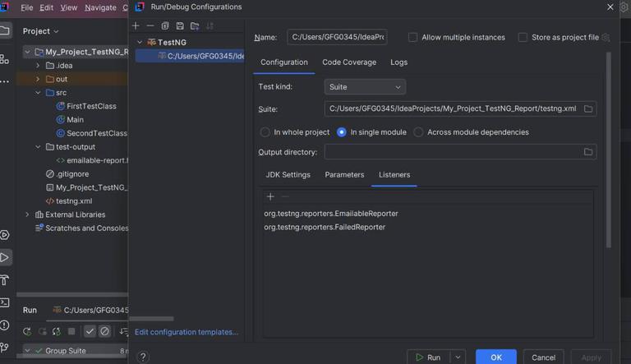
Task: Copy the selected run configuration
Action: click(165, 25)
